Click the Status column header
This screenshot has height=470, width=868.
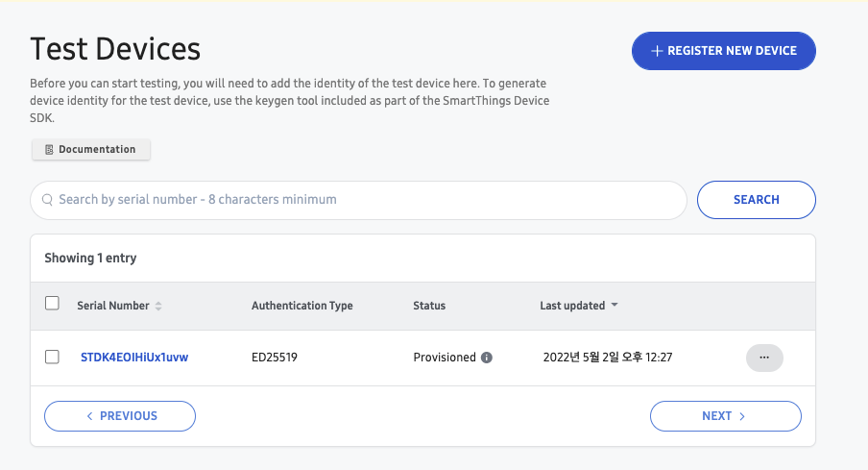(429, 306)
